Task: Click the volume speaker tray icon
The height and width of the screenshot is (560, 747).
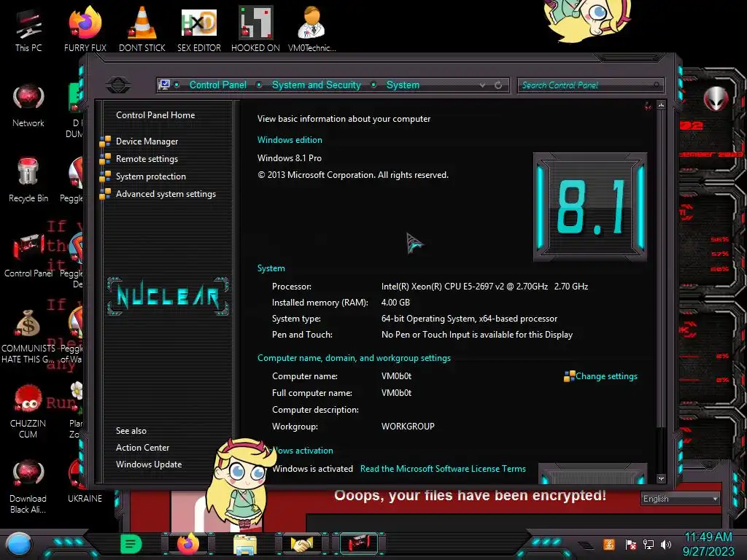Action: (x=666, y=544)
